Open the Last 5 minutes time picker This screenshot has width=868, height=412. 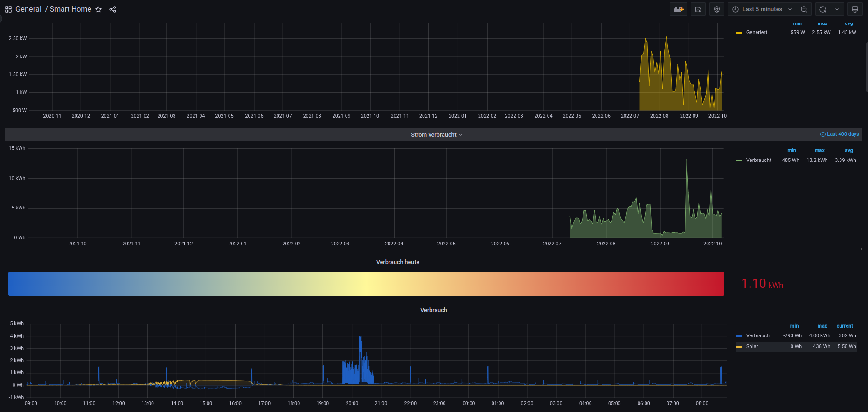(x=762, y=9)
